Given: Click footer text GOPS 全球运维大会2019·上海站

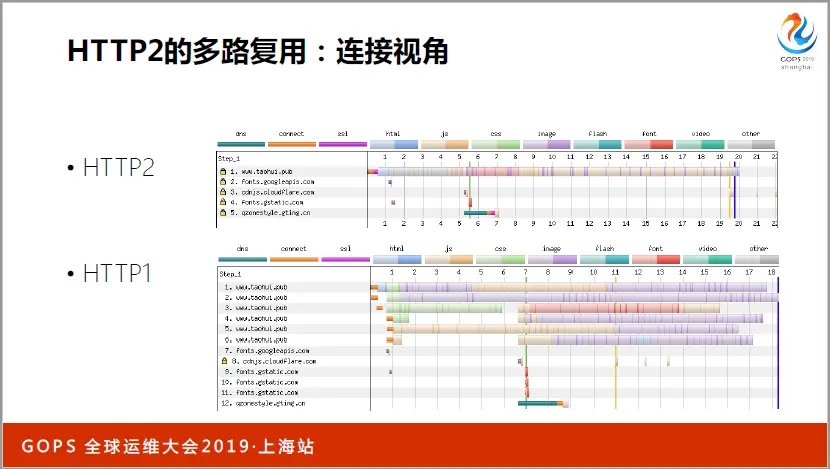Looking at the screenshot, I should point(168,446).
